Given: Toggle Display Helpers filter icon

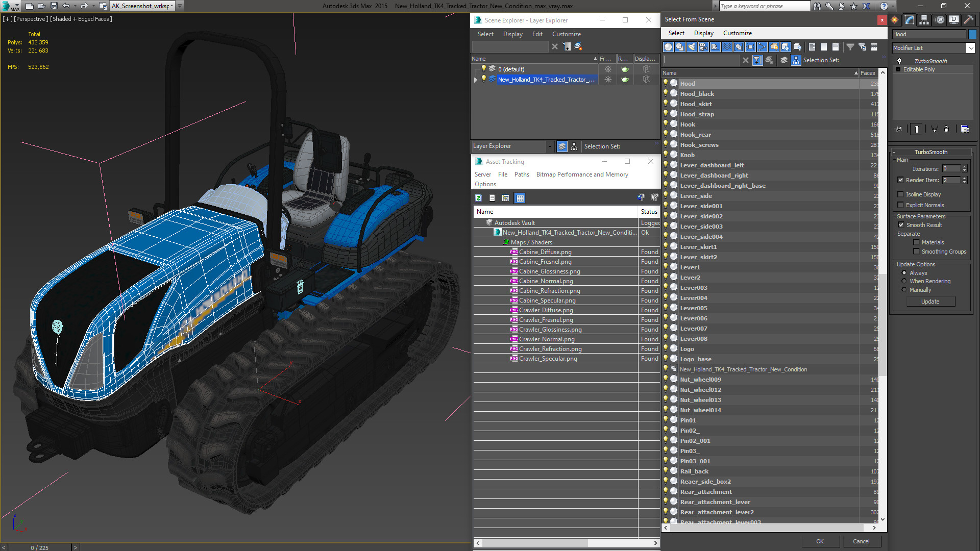Looking at the screenshot, I should (x=715, y=47).
